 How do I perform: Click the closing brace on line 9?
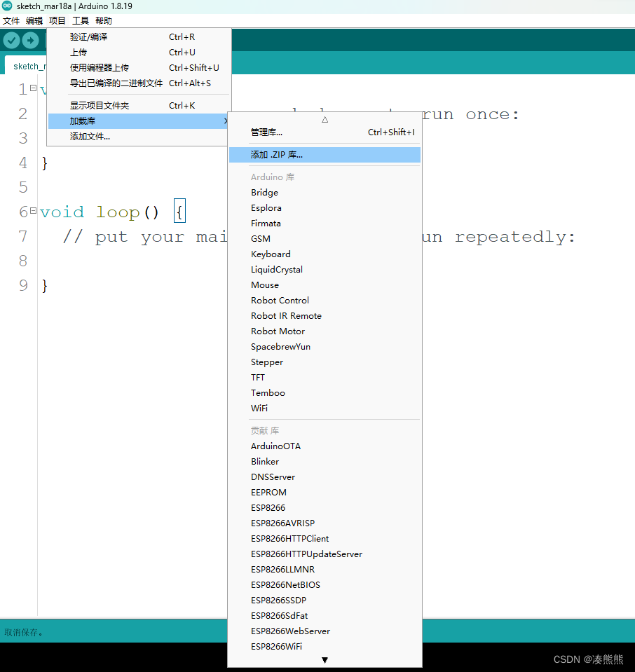tap(45, 286)
